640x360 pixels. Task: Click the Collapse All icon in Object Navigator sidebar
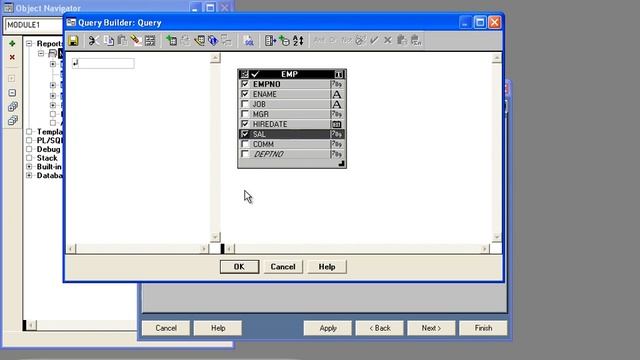point(12,120)
